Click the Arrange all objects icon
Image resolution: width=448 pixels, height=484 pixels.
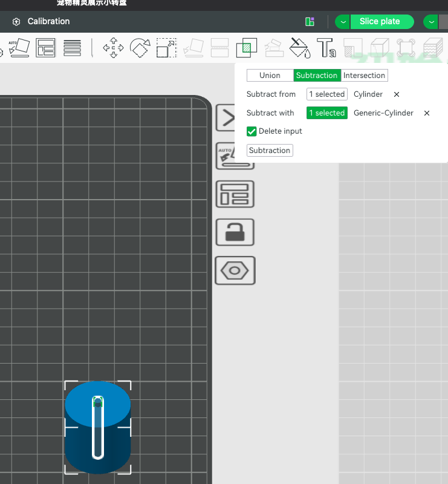(x=46, y=47)
